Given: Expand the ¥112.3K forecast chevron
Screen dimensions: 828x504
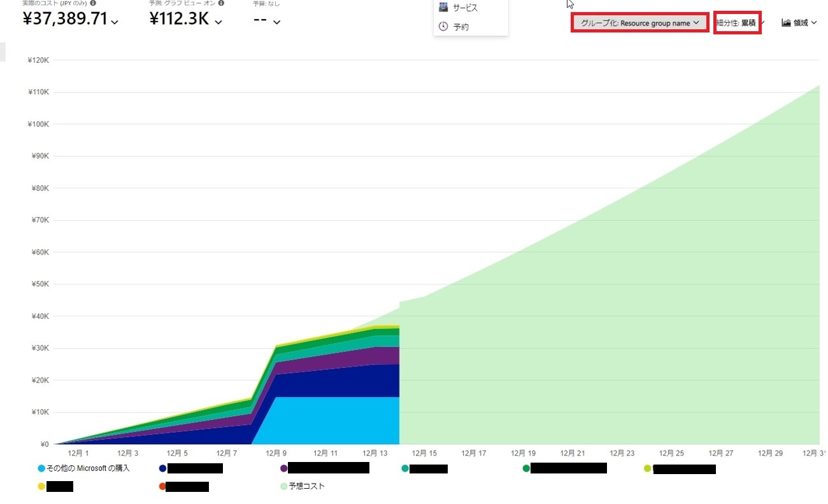Looking at the screenshot, I should (218, 22).
